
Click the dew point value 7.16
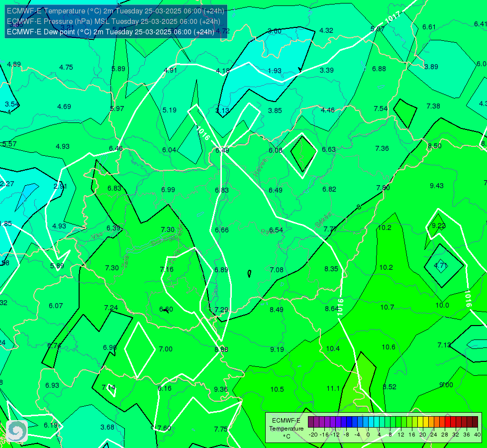167,269
